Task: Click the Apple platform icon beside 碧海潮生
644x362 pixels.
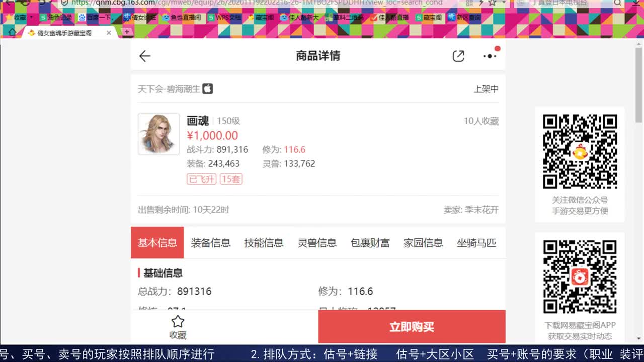Action: [208, 89]
